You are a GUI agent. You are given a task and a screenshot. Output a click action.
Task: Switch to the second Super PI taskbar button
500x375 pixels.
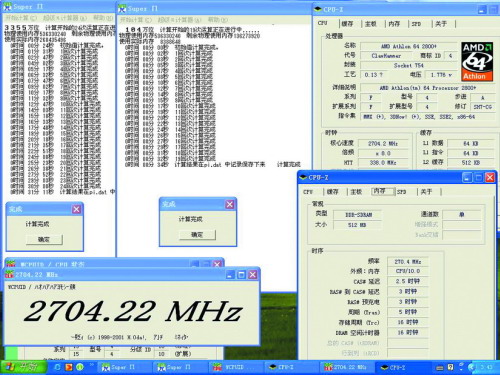point(179,367)
